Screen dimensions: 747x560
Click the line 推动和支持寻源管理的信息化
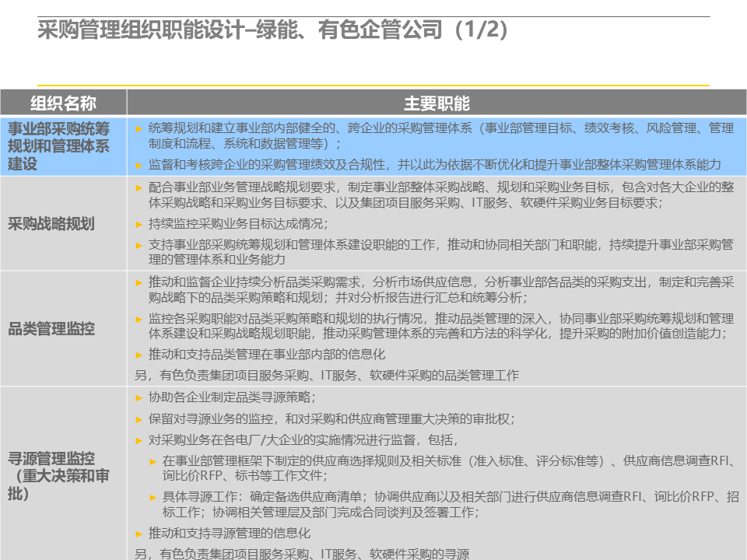tap(229, 533)
